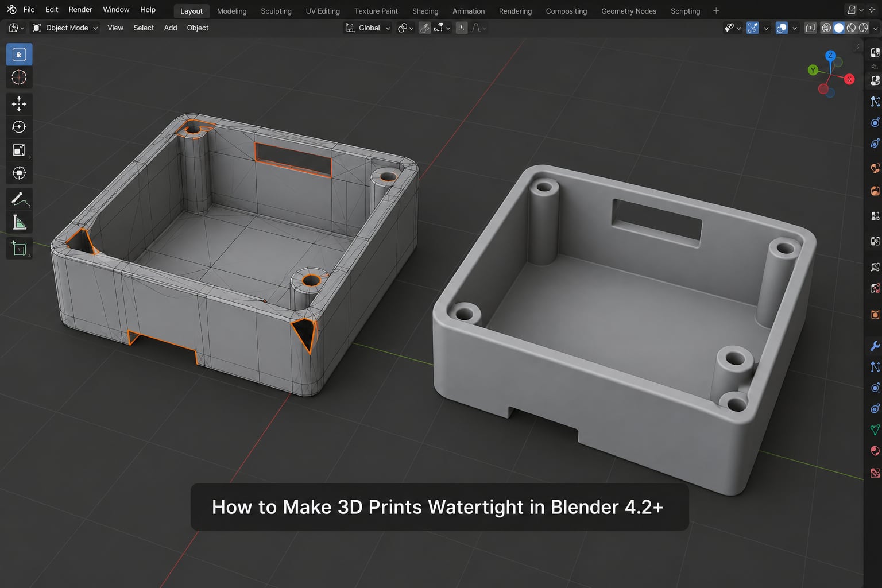Toggle viewport gizmos visibility
Image resolution: width=882 pixels, height=588 pixels.
click(752, 28)
